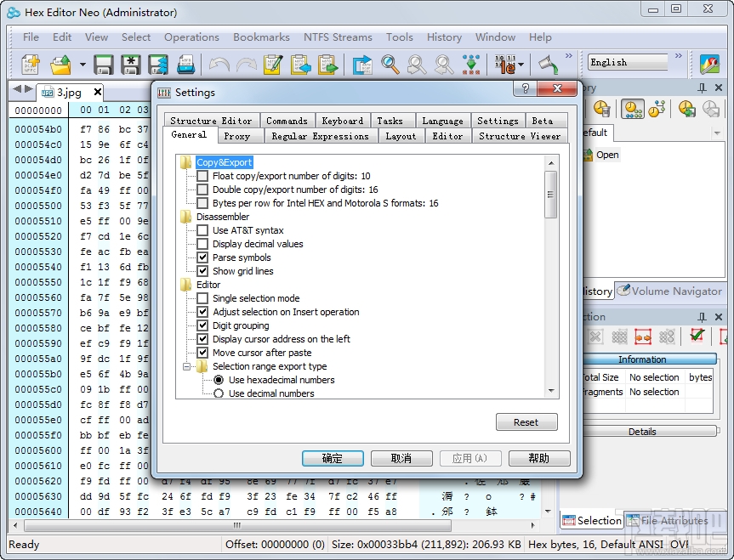Select Use decimal numbers radio button

tap(219, 393)
